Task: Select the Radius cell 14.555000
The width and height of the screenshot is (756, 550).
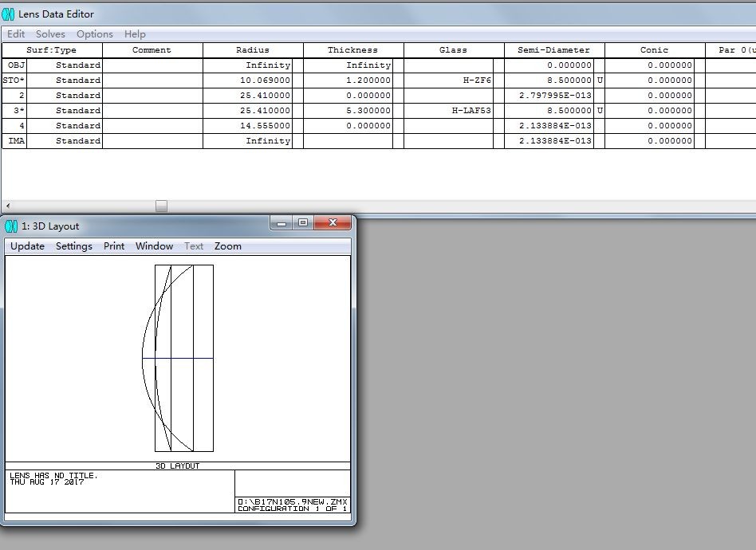Action: coord(248,126)
